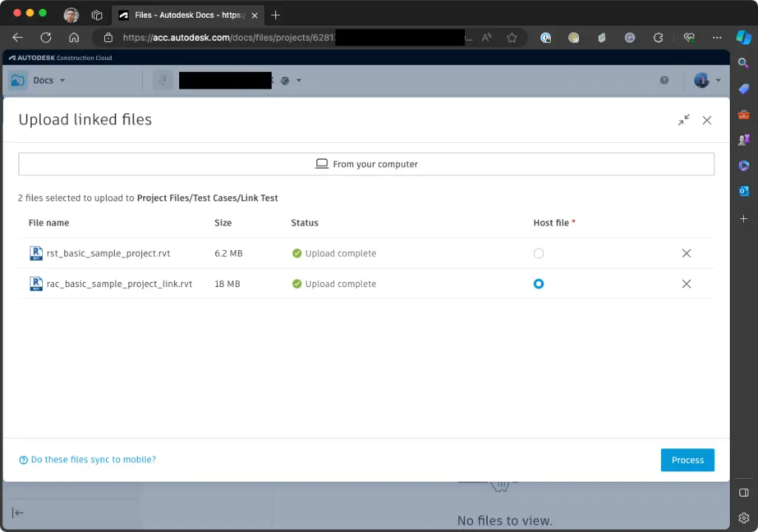This screenshot has height=532, width=758.
Task: Open the help question mark icon
Action: pos(664,80)
